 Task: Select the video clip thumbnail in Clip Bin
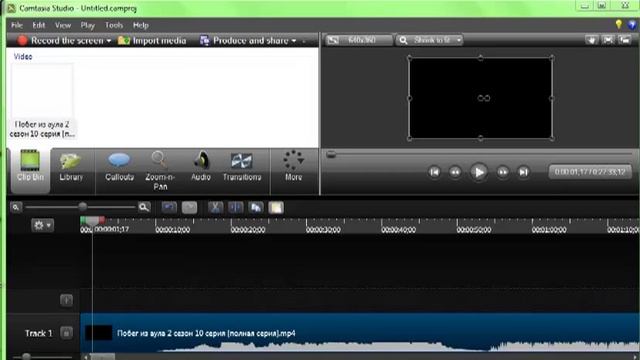[x=42, y=91]
